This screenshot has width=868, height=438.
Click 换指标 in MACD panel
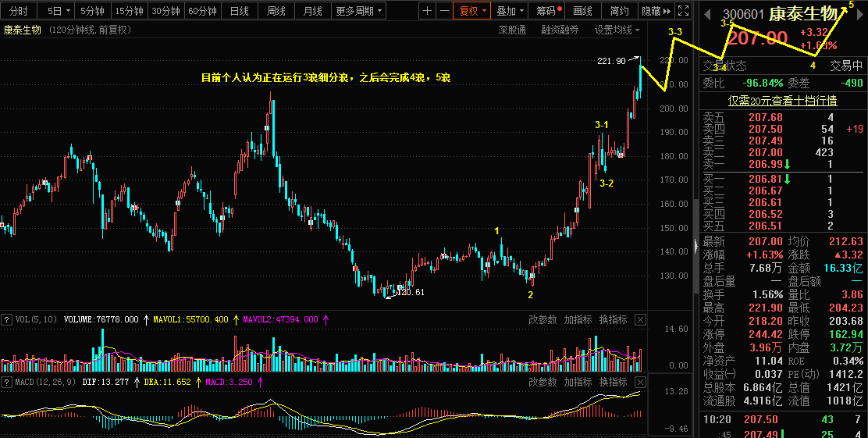[x=614, y=382]
